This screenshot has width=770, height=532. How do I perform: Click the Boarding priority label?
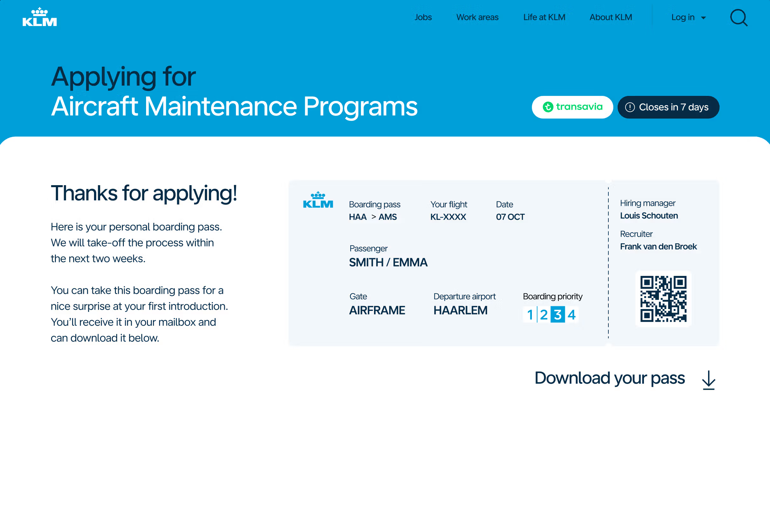point(553,296)
